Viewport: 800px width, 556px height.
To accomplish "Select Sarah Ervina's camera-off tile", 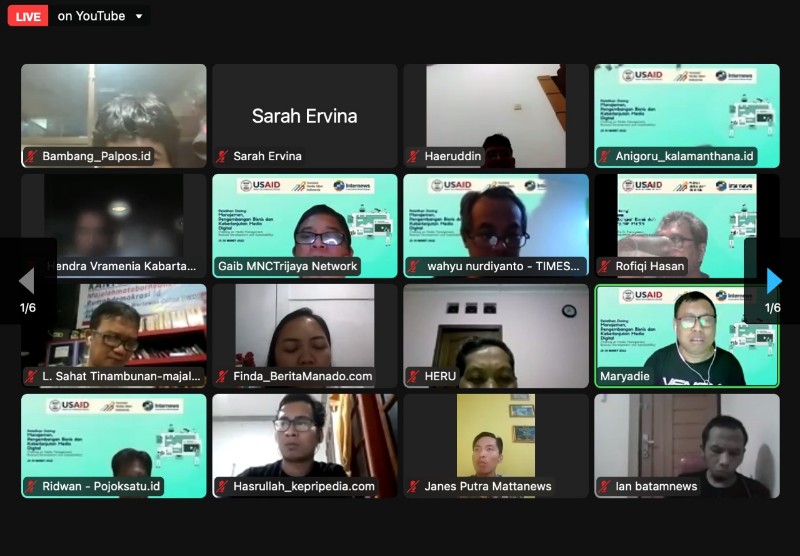I will pyautogui.click(x=305, y=116).
